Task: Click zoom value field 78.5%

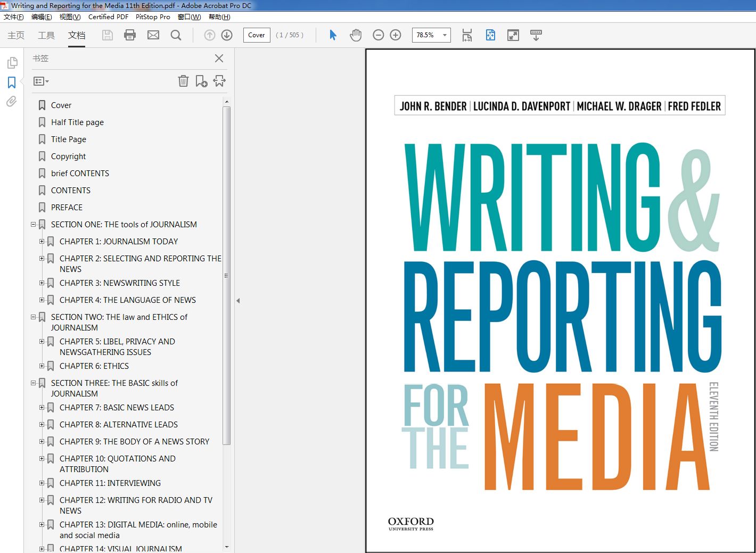Action: (426, 35)
